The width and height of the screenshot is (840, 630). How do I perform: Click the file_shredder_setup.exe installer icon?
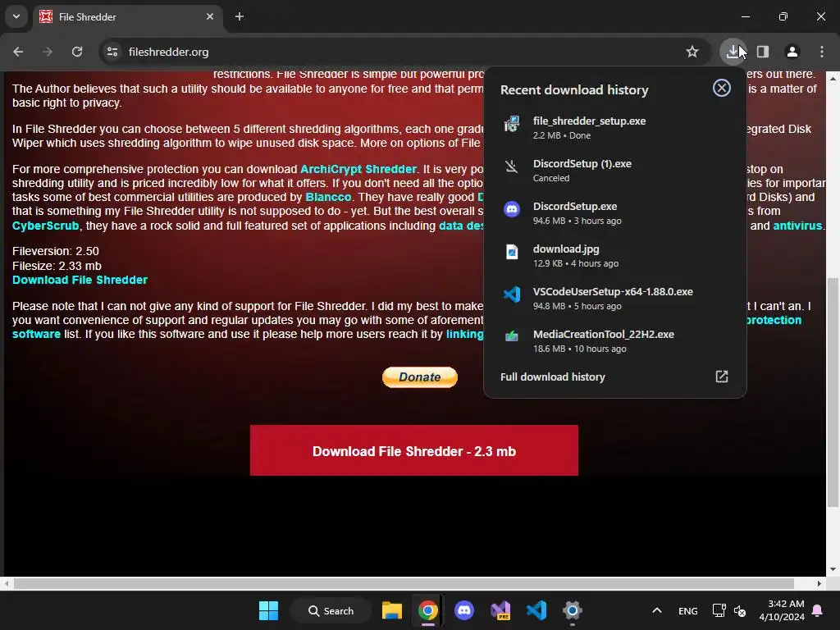[512, 125]
